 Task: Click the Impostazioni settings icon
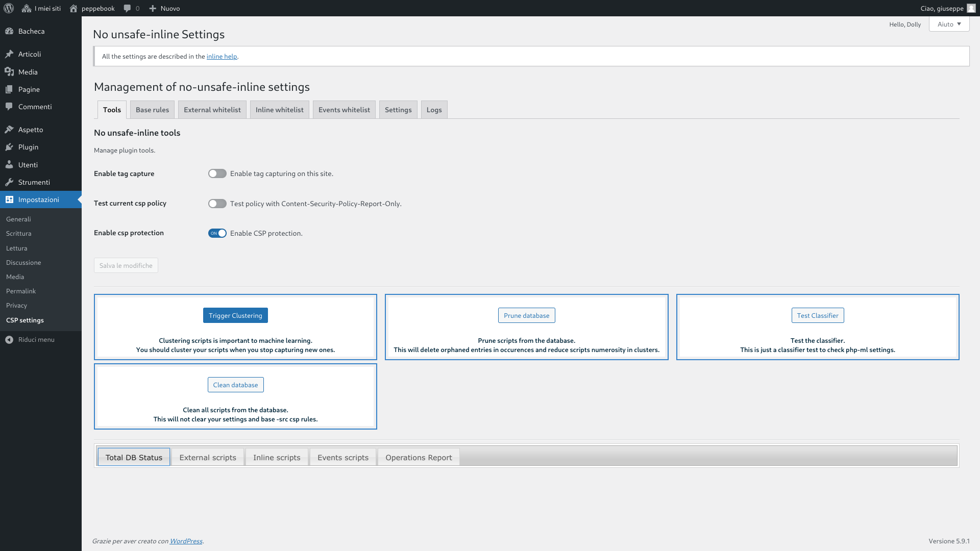[9, 199]
